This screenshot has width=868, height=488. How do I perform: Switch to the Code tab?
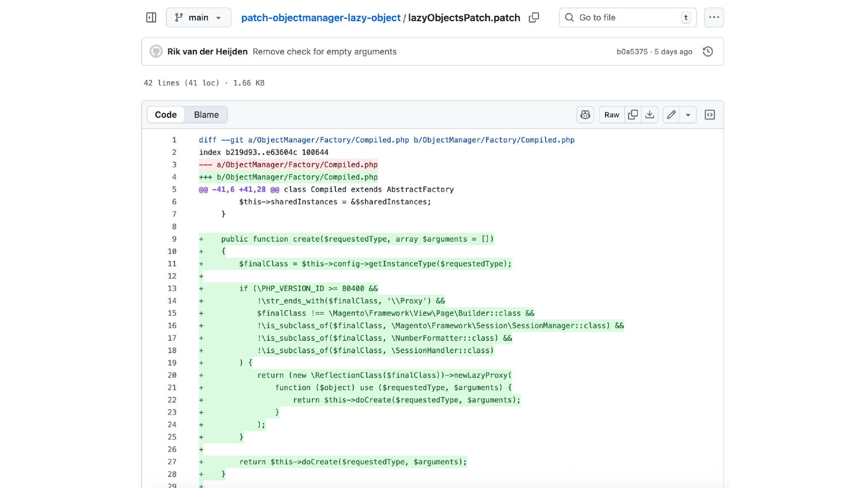tap(165, 115)
